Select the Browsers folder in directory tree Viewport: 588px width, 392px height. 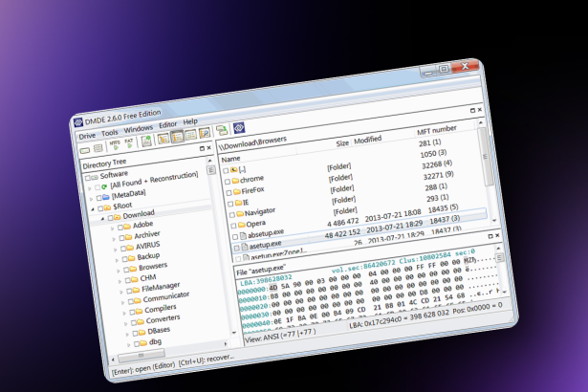152,266
